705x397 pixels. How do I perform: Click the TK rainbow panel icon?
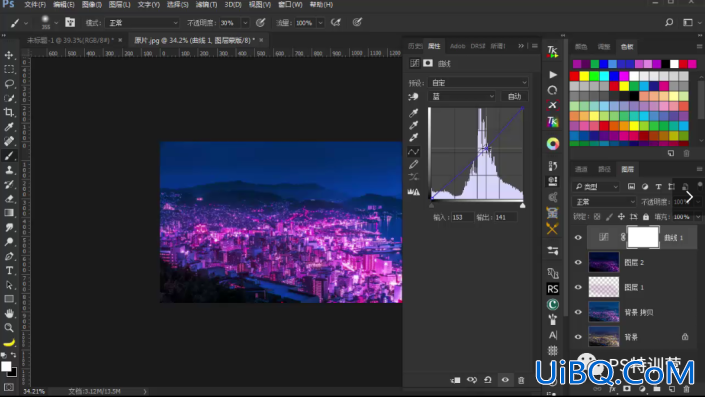coord(553,121)
